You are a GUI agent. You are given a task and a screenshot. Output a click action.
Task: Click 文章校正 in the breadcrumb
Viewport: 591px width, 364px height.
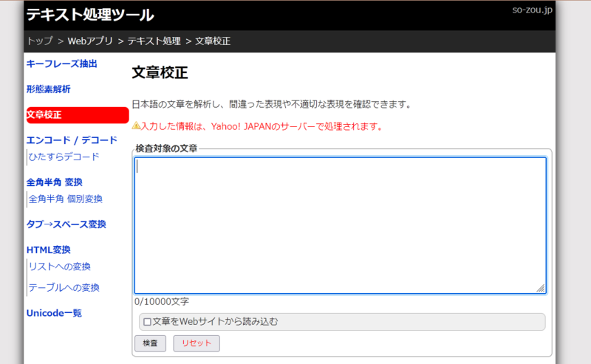(213, 41)
